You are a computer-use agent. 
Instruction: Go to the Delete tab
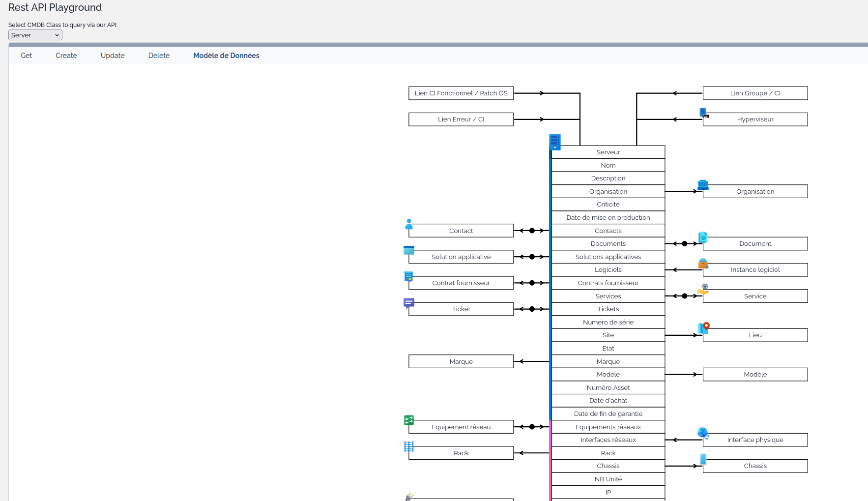click(159, 56)
